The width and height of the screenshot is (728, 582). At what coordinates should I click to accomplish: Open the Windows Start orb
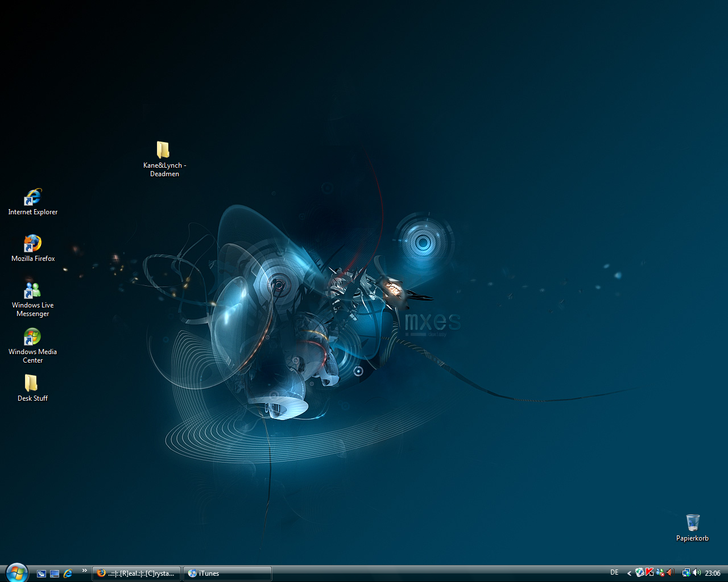17,573
